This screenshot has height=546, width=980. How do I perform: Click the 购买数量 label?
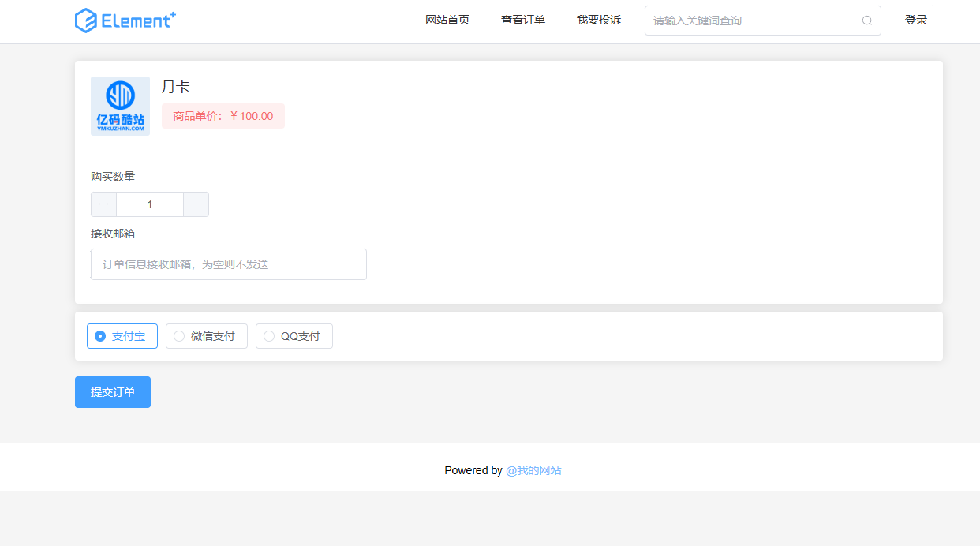112,176
